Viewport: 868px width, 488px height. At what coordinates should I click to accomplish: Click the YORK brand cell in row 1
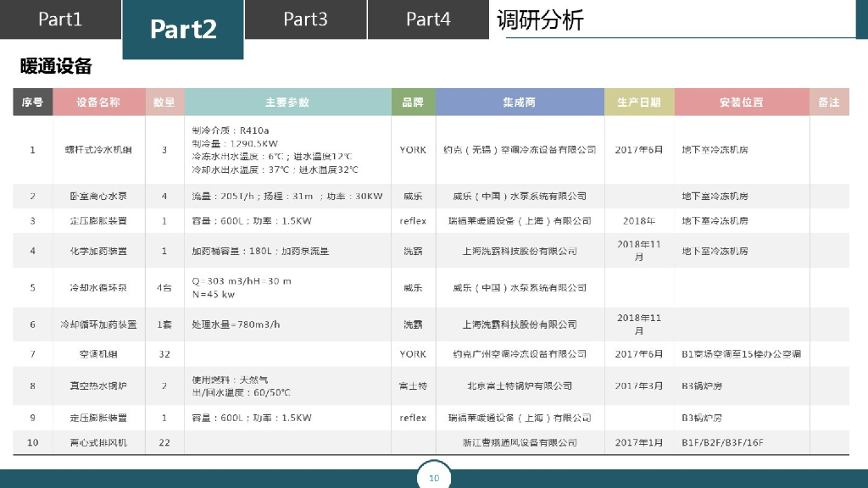413,150
